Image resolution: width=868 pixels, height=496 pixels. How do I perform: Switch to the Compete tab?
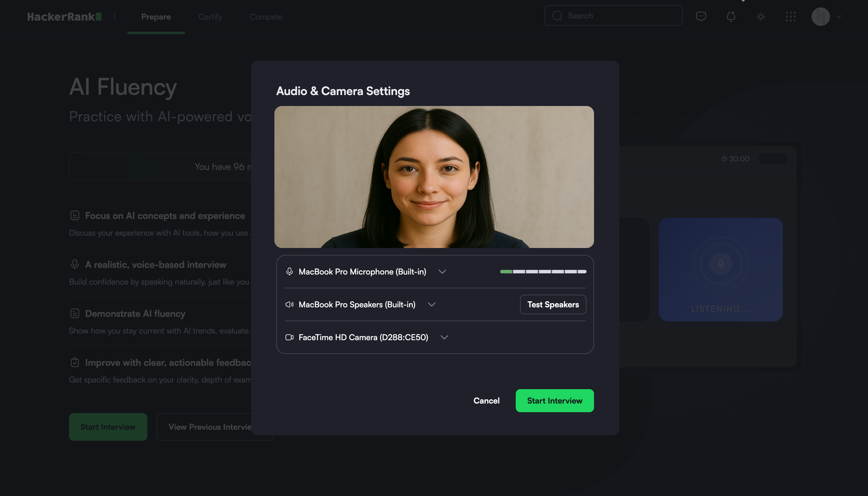coord(266,17)
